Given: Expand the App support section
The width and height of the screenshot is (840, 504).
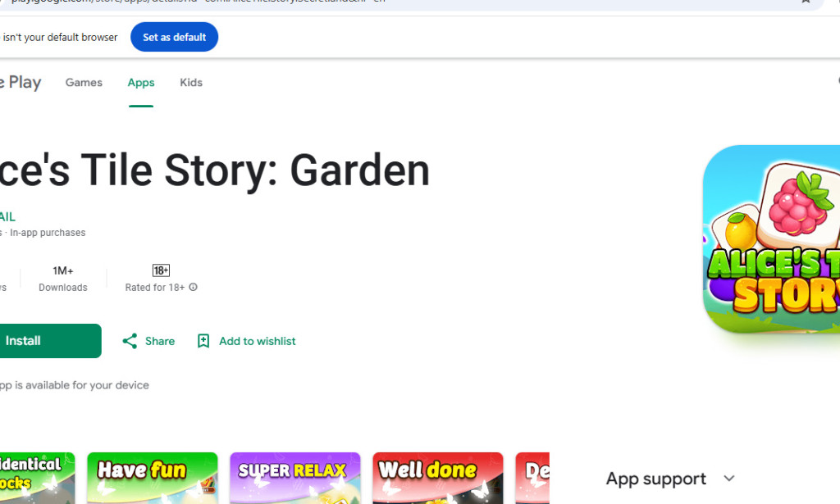Looking at the screenshot, I should (x=655, y=479).
